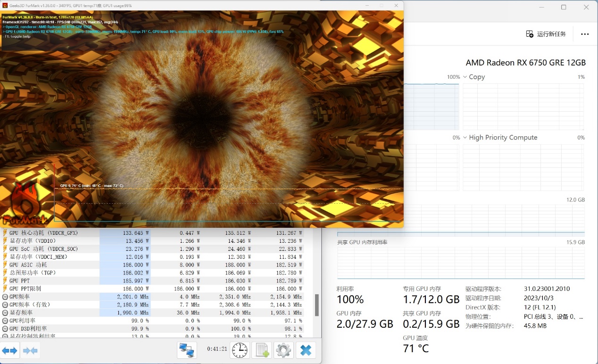Click the expand columns blue arrows button in HWiNFO
The height and width of the screenshot is (364, 598).
coord(9,351)
